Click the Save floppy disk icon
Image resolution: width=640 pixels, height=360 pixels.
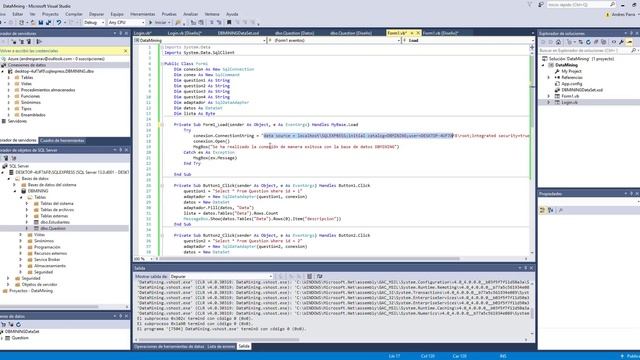41,22
